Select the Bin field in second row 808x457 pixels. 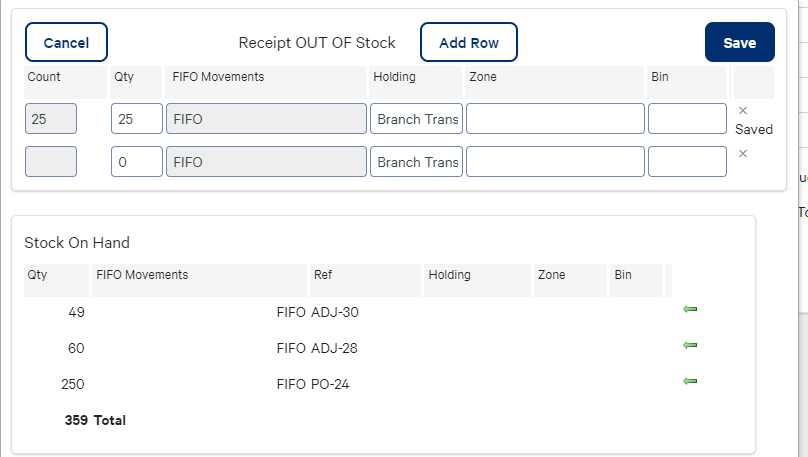pyautogui.click(x=687, y=162)
